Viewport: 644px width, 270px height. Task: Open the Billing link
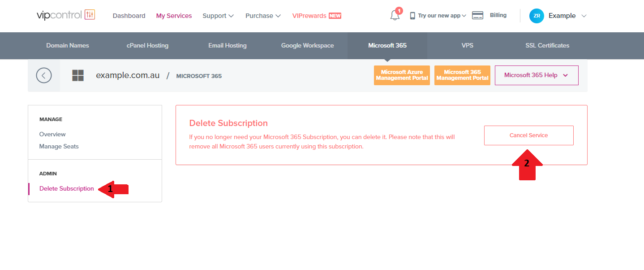[x=498, y=15]
